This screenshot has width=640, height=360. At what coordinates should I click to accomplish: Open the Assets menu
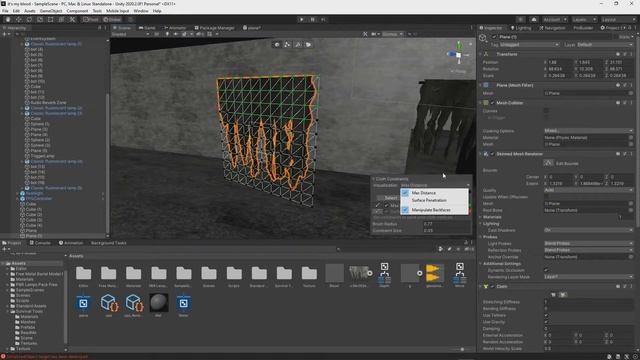click(30, 11)
